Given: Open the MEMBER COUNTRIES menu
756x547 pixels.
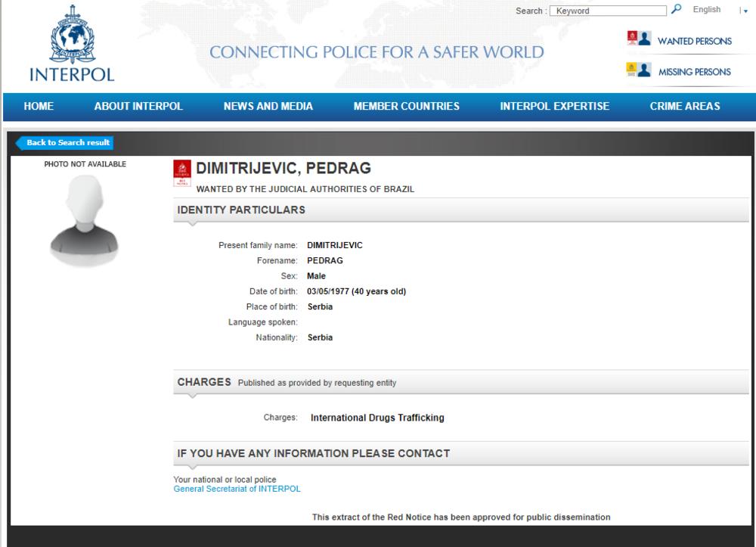Looking at the screenshot, I should (406, 107).
